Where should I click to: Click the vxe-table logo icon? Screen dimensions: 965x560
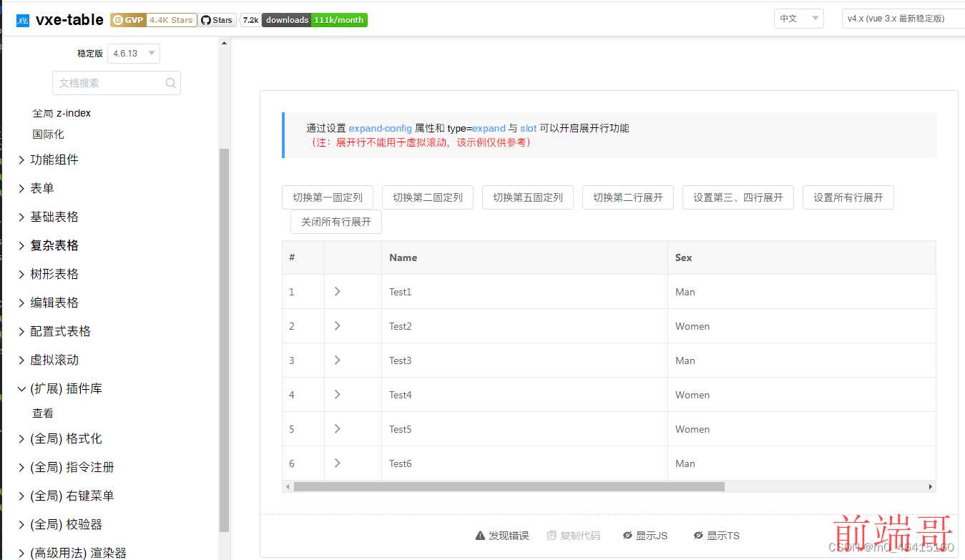coord(23,20)
